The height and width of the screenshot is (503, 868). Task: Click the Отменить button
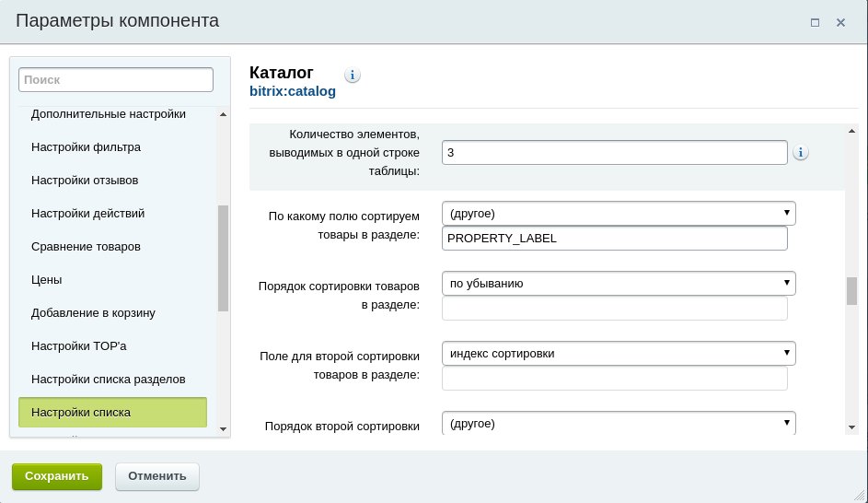[x=157, y=476]
